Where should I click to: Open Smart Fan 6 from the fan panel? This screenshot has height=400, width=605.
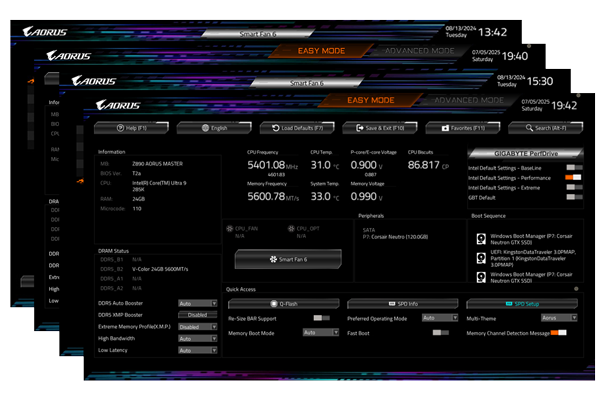(288, 259)
